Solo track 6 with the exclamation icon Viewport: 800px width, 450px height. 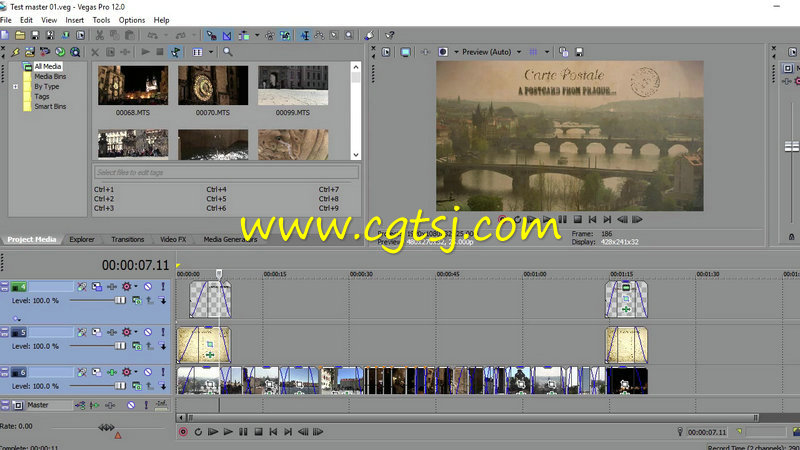point(163,372)
